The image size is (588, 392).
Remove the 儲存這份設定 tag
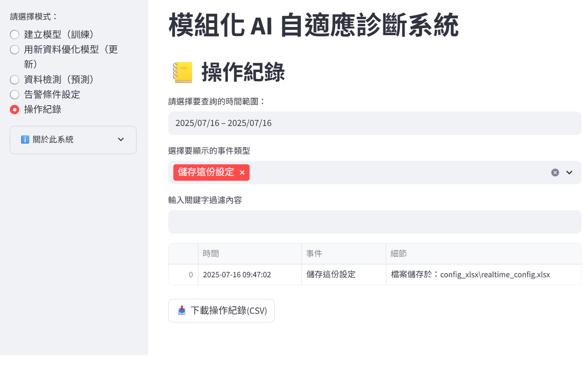pos(242,173)
